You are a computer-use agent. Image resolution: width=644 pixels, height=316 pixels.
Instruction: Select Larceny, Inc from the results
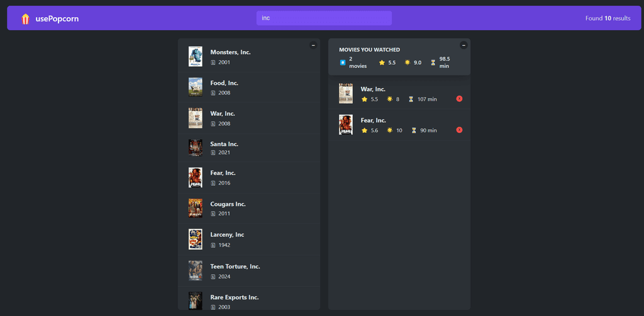[x=249, y=239]
